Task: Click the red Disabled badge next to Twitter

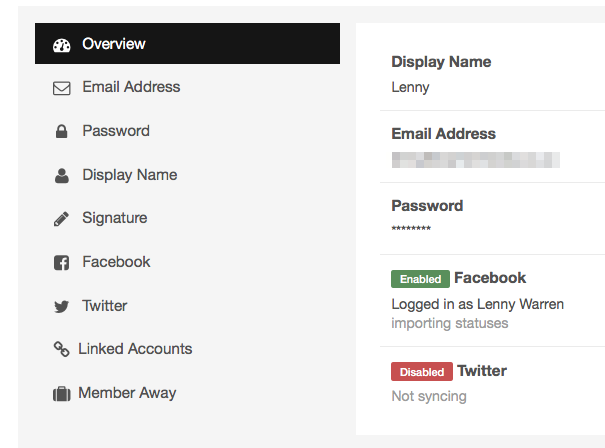Action: (422, 372)
